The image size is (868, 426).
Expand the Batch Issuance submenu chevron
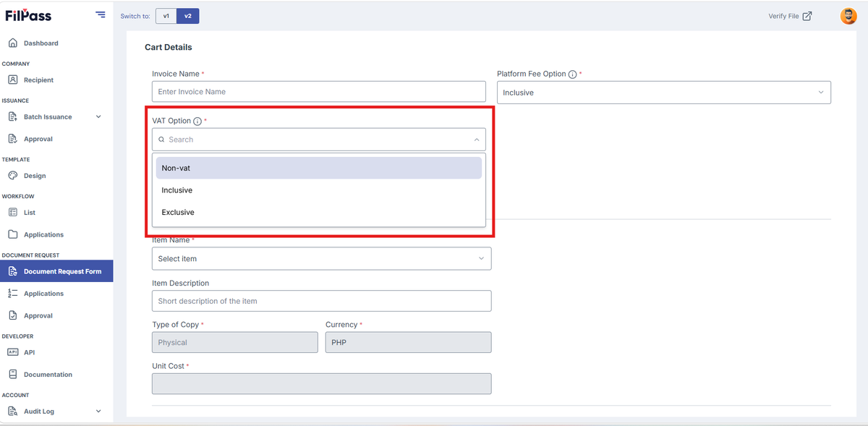click(x=98, y=116)
